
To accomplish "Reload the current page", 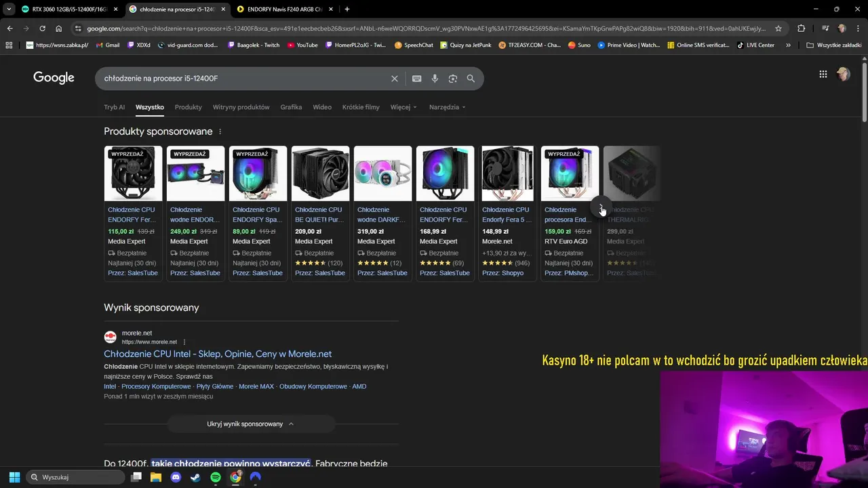I will pyautogui.click(x=42, y=28).
